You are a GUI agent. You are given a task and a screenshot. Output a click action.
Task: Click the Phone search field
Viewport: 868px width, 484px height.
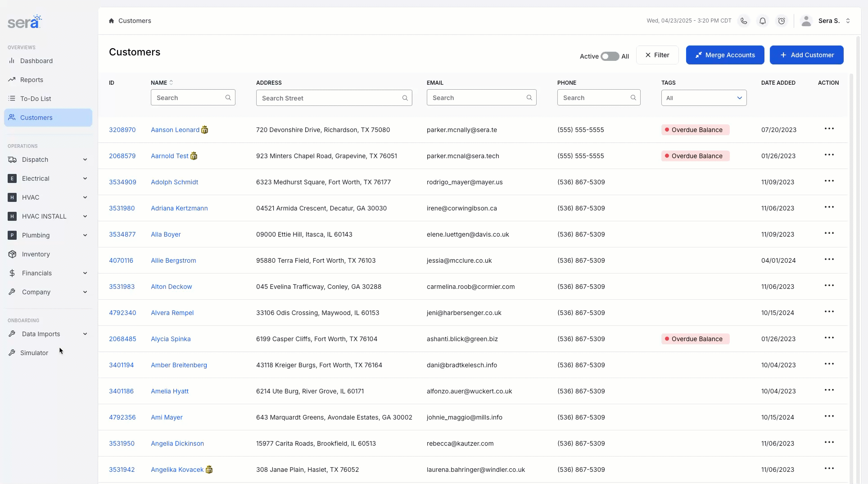pos(598,97)
